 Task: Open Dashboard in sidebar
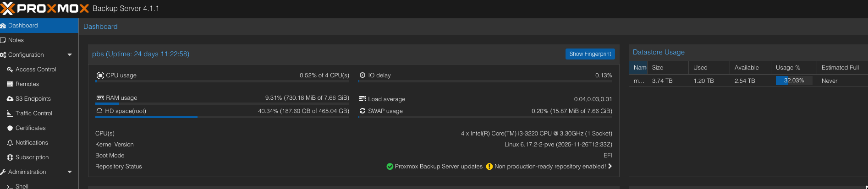(x=39, y=26)
